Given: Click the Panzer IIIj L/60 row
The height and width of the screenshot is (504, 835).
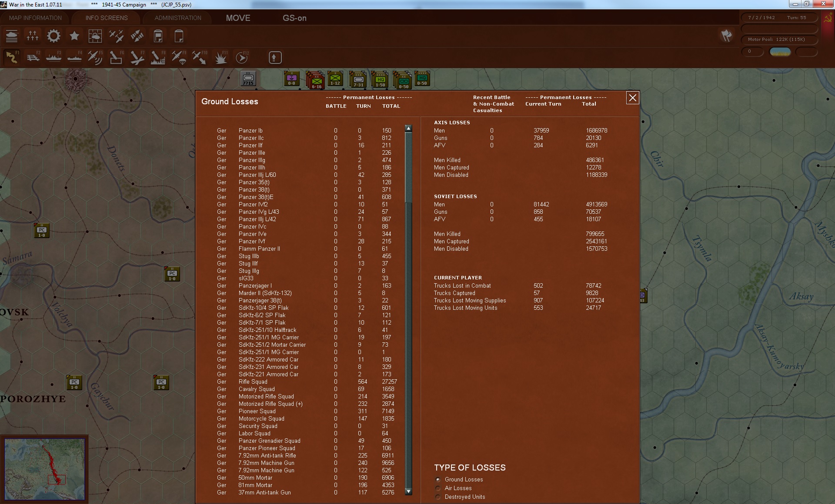Looking at the screenshot, I should pos(307,175).
